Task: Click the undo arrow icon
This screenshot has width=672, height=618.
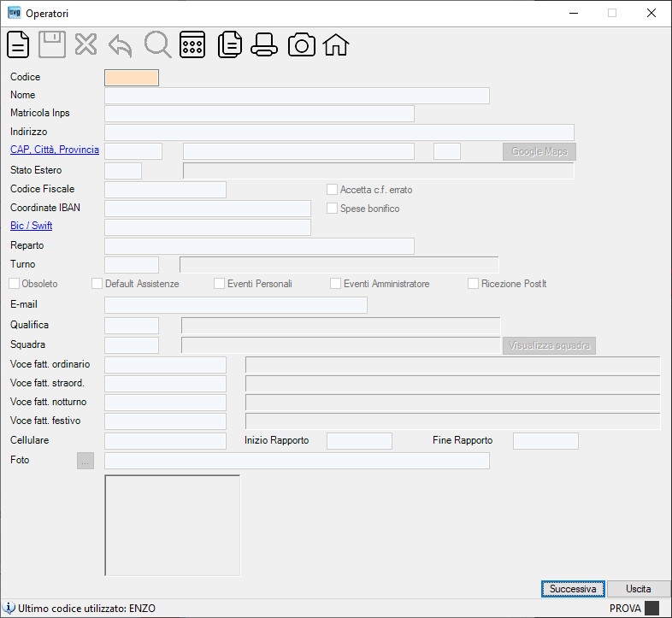Action: click(x=120, y=45)
